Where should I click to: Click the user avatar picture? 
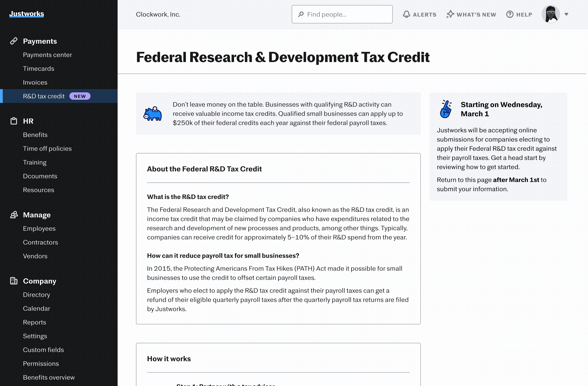tap(551, 14)
